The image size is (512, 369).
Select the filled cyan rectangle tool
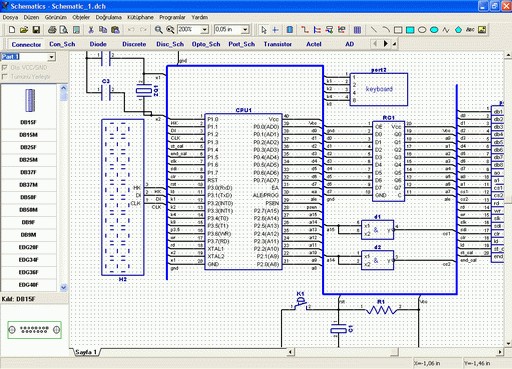pyautogui.click(x=410, y=30)
